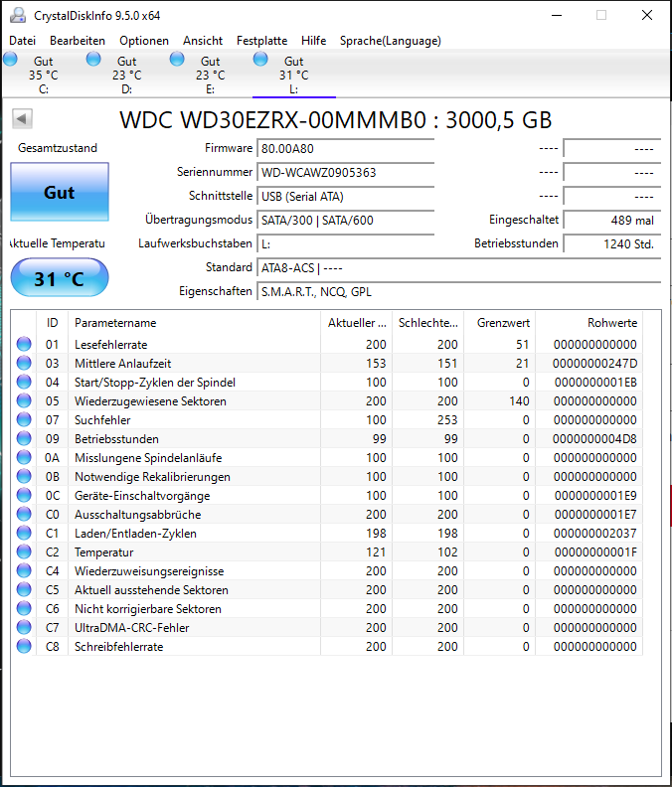Open the Festplatte menu
The height and width of the screenshot is (787, 672).
click(261, 41)
